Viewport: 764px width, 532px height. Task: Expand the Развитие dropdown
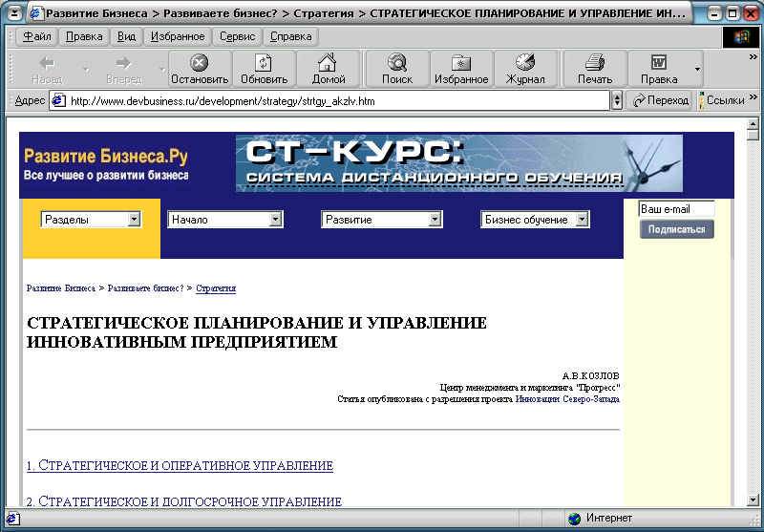(x=435, y=220)
